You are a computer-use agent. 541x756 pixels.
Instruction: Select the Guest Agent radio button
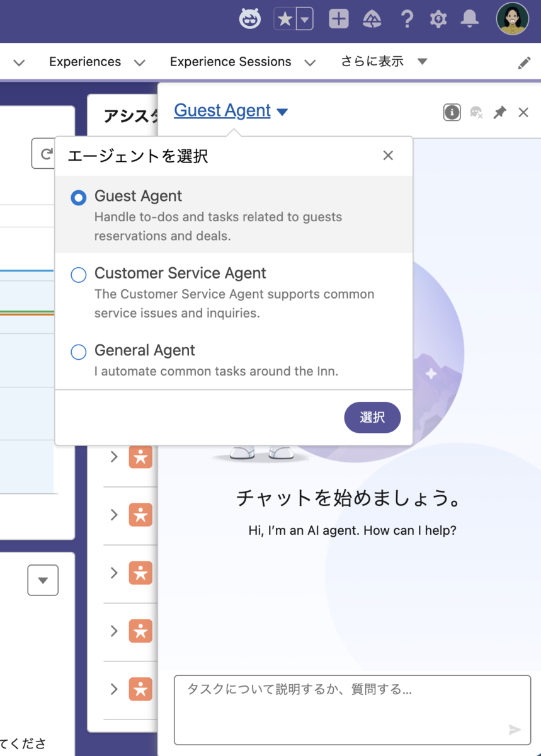[x=78, y=197]
